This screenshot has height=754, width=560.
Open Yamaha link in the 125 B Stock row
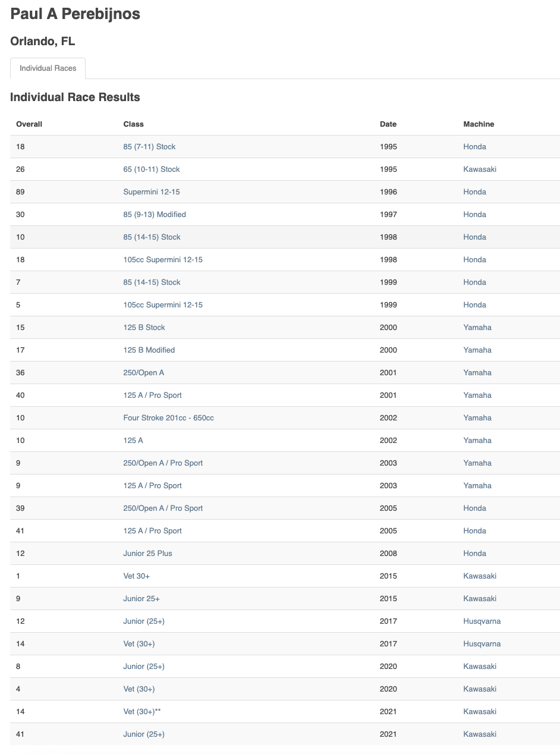pyautogui.click(x=477, y=327)
